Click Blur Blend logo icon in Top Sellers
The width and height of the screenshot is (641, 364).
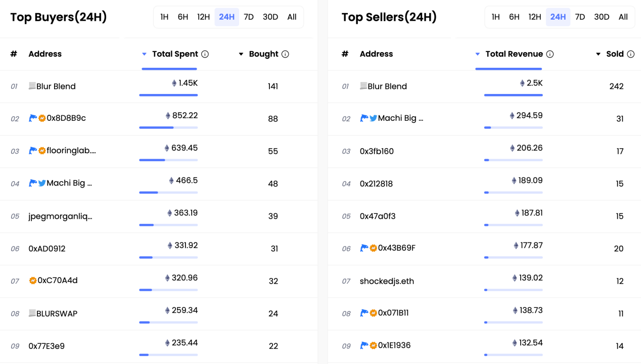tap(363, 86)
